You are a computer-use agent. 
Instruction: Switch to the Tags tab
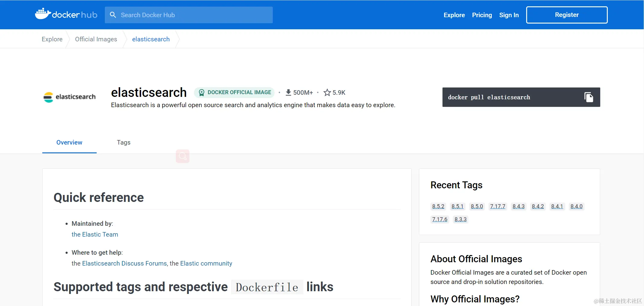pyautogui.click(x=124, y=142)
